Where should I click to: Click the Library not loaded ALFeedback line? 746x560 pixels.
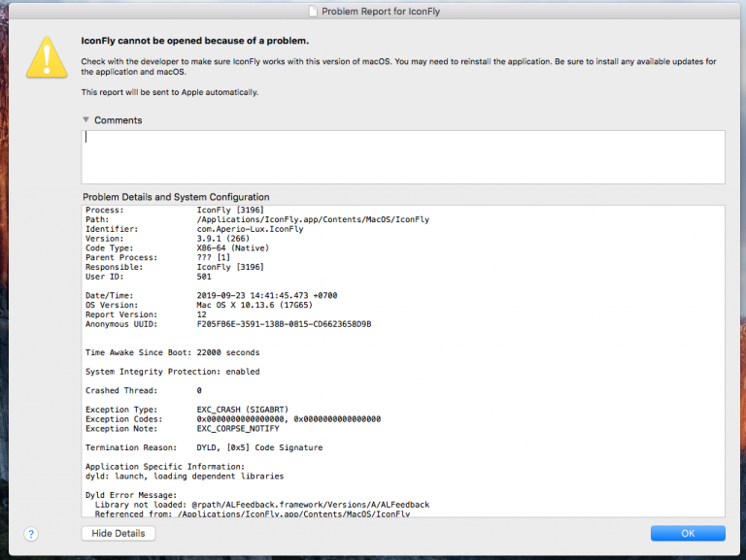coord(262,505)
